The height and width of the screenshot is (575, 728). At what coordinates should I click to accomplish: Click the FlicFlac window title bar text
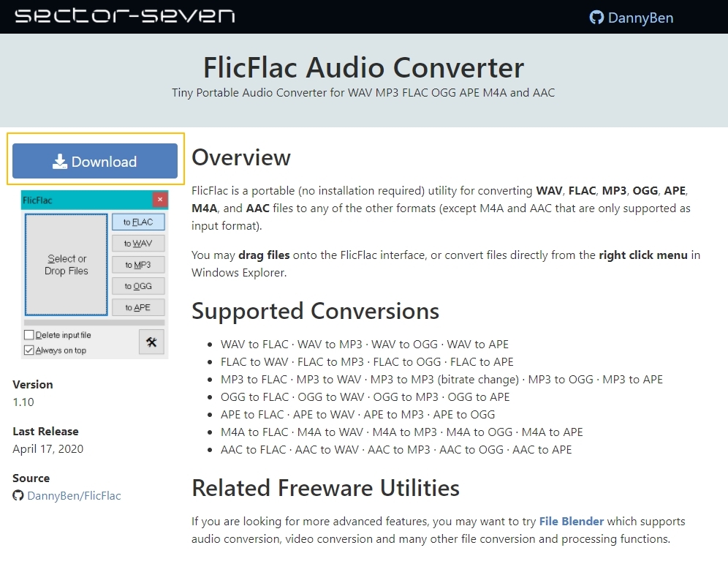click(x=37, y=200)
